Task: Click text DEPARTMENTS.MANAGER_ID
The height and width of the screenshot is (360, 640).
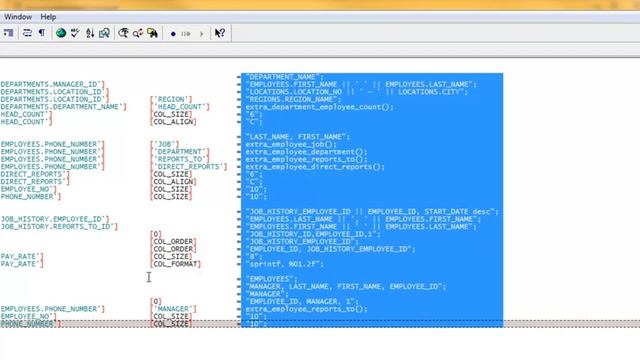Action: click(x=49, y=84)
